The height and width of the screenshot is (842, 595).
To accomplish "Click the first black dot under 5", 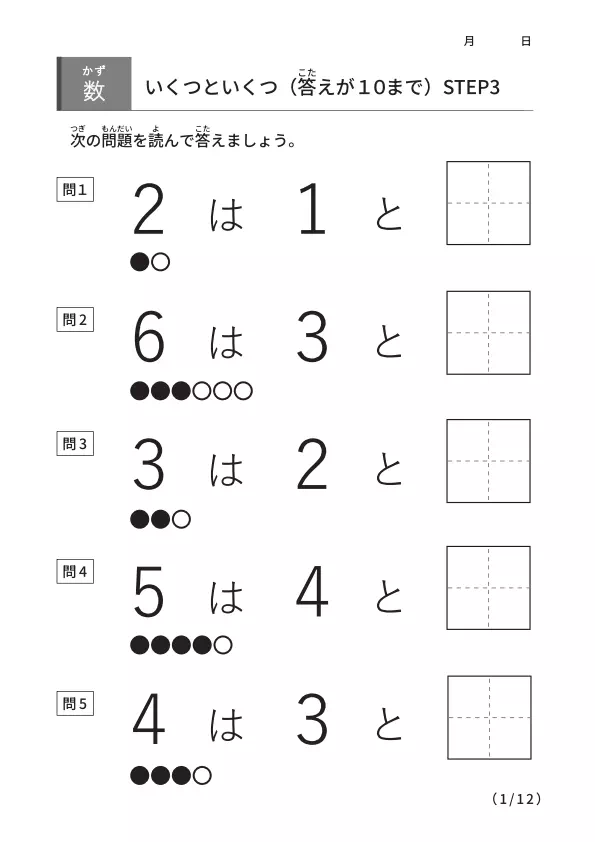I will click(x=140, y=645).
